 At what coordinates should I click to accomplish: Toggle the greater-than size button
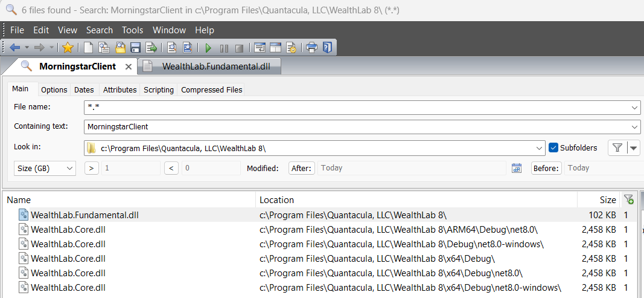pos(91,168)
